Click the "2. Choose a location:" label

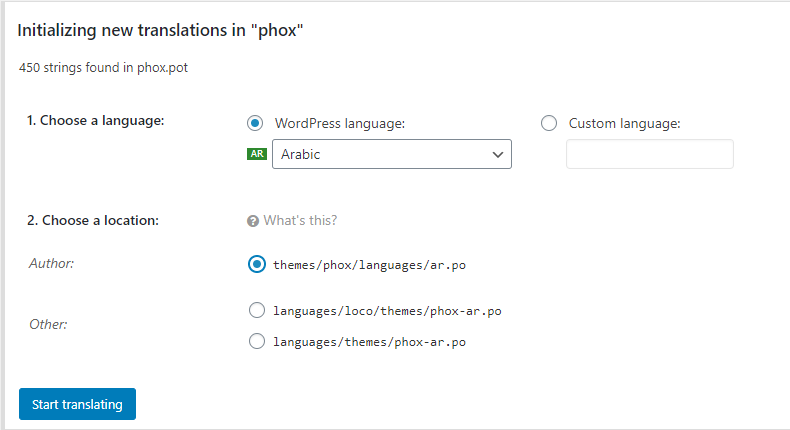pos(93,220)
